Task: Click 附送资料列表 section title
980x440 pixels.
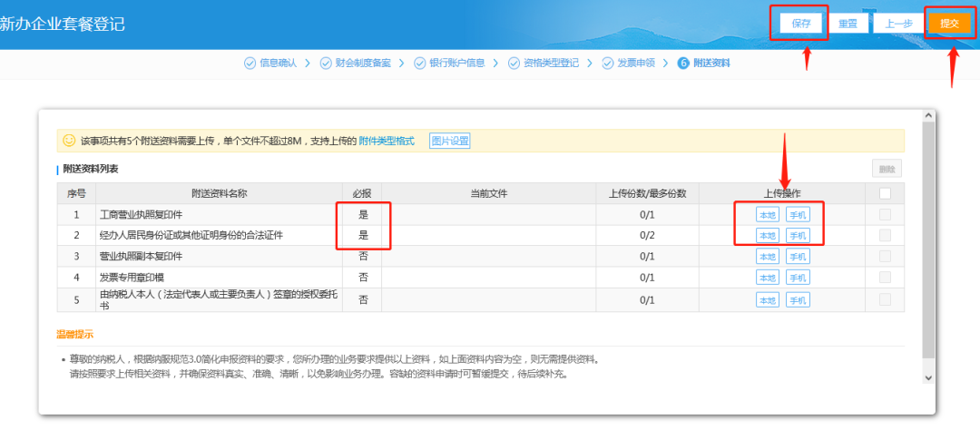Action: (91, 169)
